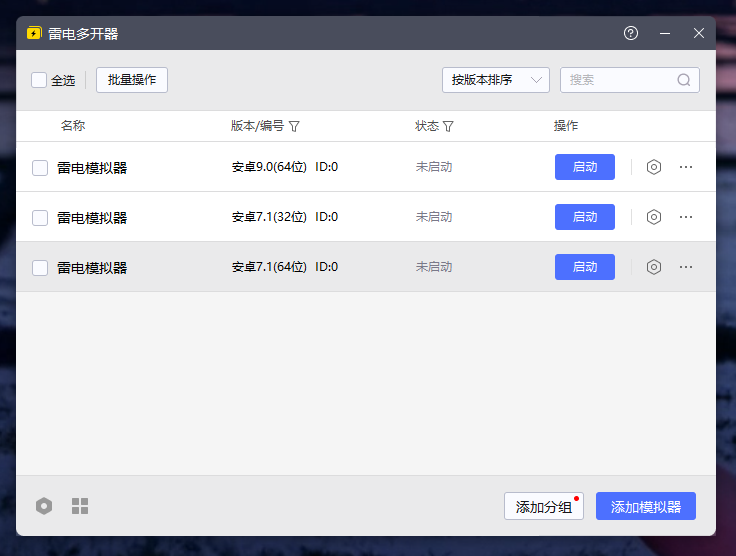Viewport: 736px width, 556px height.
Task: Start the 安卓7.1(32位) emulator with 启动
Action: coord(585,217)
